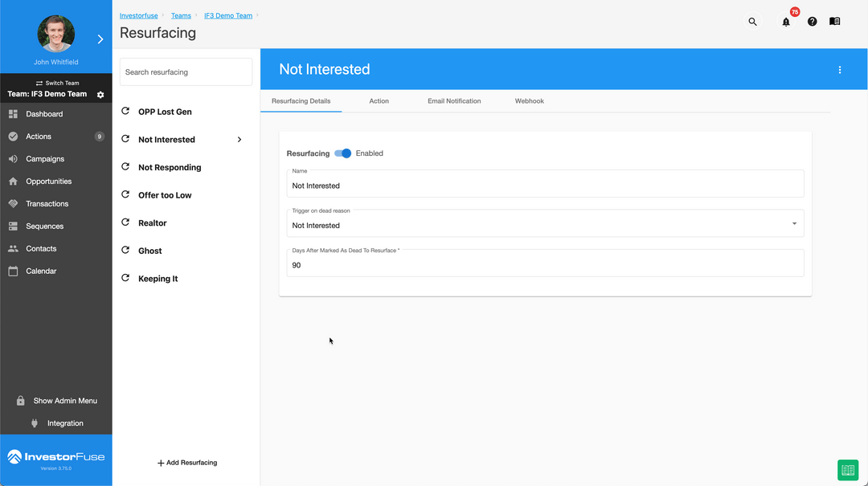Toggle the Resurfacing enabled switch

click(x=342, y=153)
